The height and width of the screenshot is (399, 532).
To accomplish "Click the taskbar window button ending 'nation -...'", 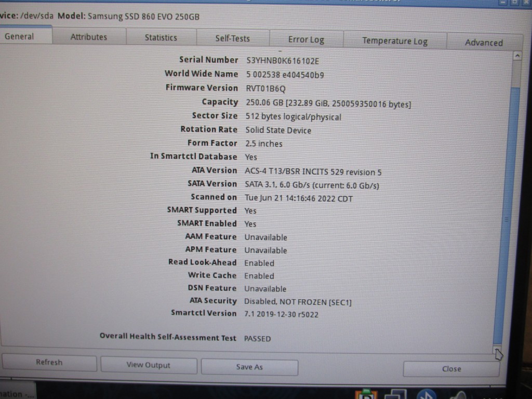I will tap(18, 392).
